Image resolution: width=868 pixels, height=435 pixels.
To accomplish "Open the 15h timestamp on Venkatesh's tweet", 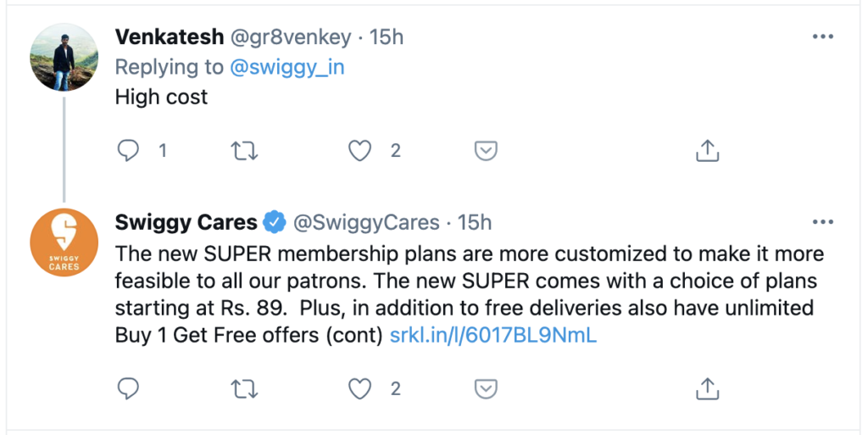I will pos(387,37).
